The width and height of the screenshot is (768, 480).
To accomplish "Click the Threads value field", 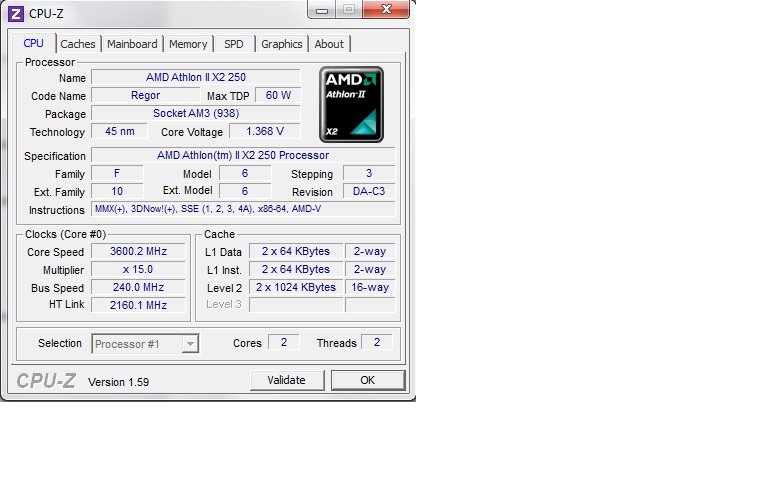I will coord(377,342).
